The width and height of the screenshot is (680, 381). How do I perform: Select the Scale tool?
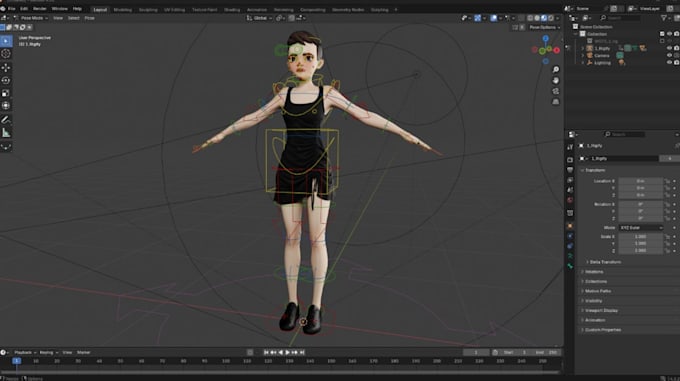(x=6, y=93)
